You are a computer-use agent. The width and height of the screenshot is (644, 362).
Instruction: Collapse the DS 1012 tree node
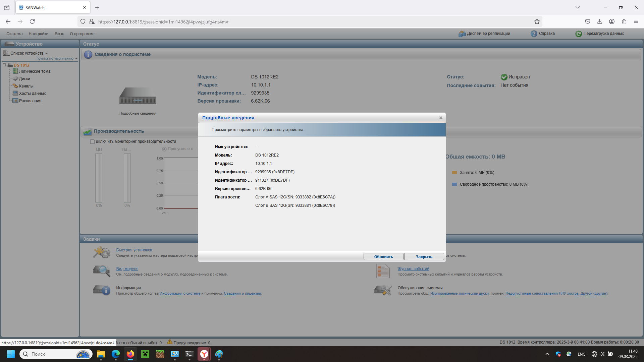click(x=4, y=65)
